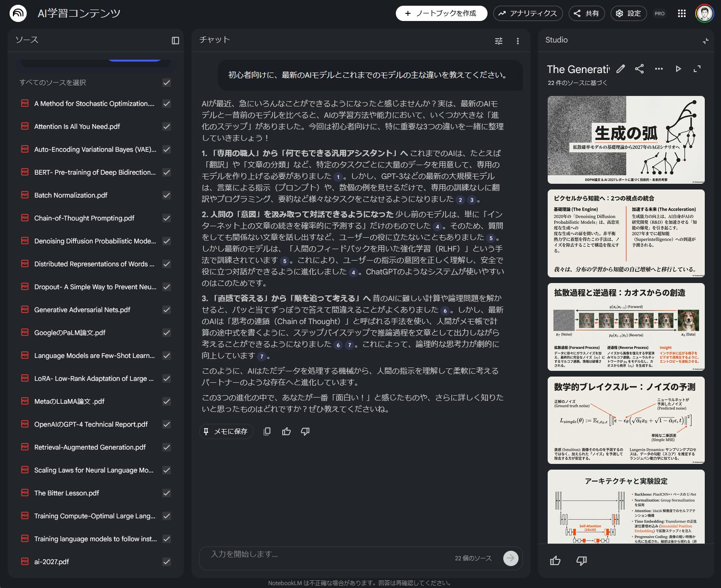Screen dimensions: 721x588
Task: Uncheck the ai-2027.pdf source
Action: coord(166,562)
